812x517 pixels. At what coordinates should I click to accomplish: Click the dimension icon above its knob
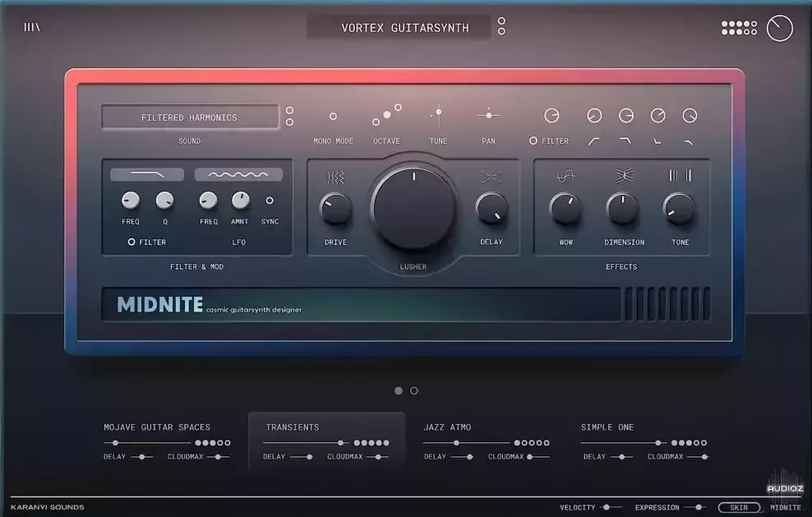tap(624, 176)
